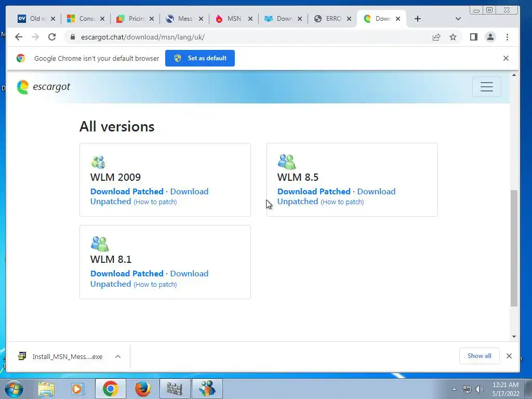
Task: Open How to patch for WLM 8.5
Action: [x=342, y=202]
